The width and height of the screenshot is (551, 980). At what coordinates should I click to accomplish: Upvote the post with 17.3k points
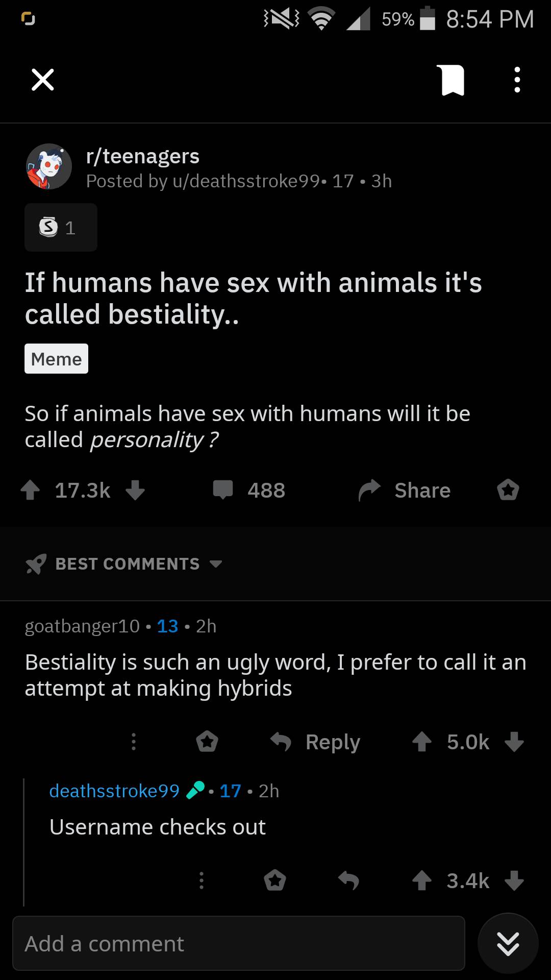pos(31,490)
